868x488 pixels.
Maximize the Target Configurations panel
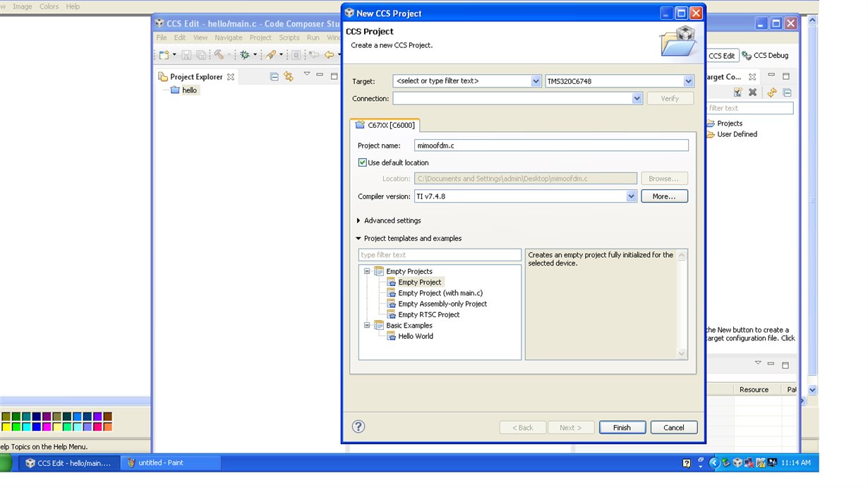786,76
